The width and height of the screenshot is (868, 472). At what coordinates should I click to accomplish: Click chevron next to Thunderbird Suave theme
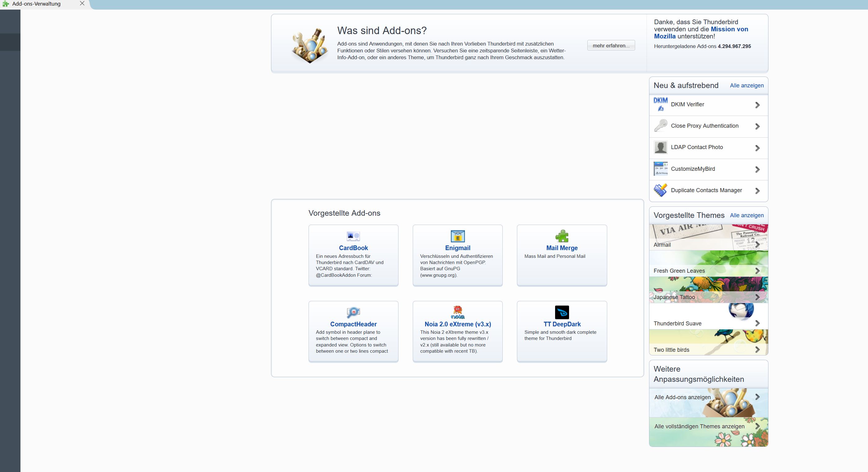[757, 323]
